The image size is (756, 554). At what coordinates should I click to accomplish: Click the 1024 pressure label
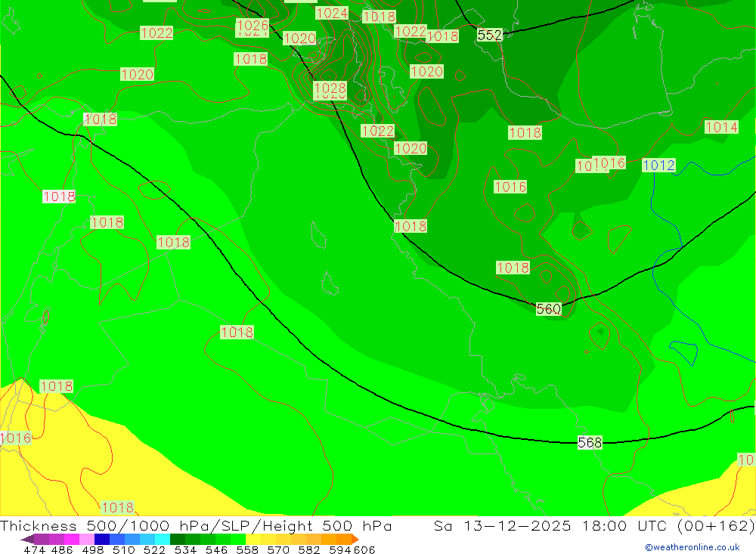pyautogui.click(x=332, y=13)
